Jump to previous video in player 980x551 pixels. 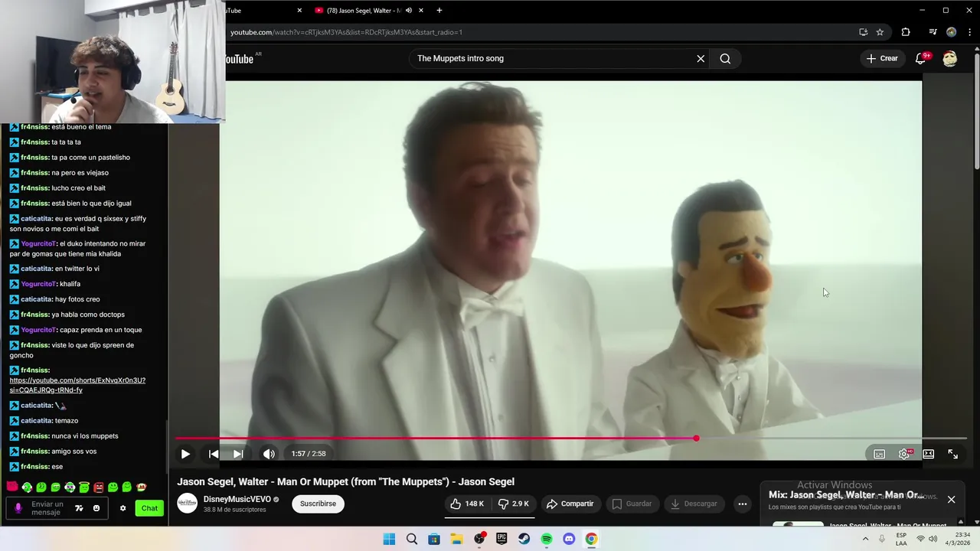click(x=214, y=454)
